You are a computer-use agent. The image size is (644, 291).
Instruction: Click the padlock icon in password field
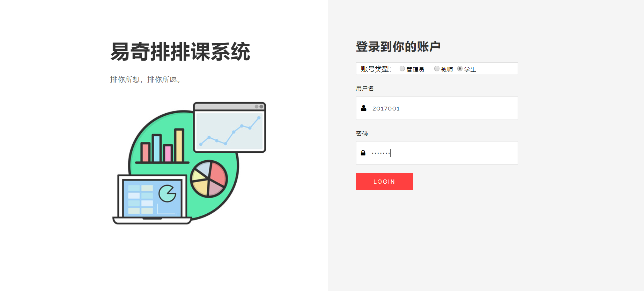coord(363,153)
